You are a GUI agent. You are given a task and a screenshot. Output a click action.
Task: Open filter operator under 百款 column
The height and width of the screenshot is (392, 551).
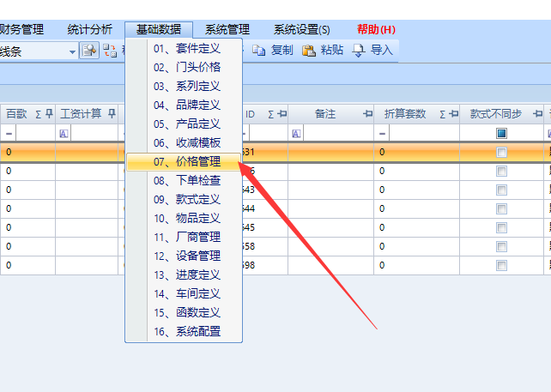(x=8, y=134)
